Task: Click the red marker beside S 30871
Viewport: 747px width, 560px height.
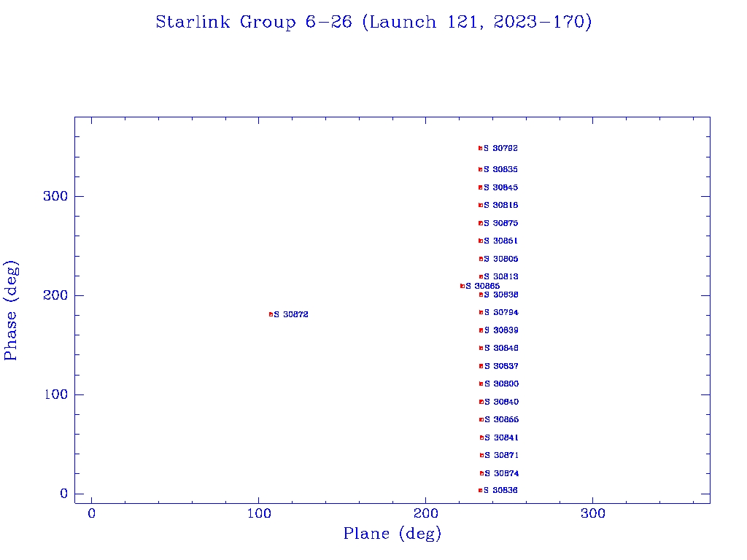Action: 481,455
